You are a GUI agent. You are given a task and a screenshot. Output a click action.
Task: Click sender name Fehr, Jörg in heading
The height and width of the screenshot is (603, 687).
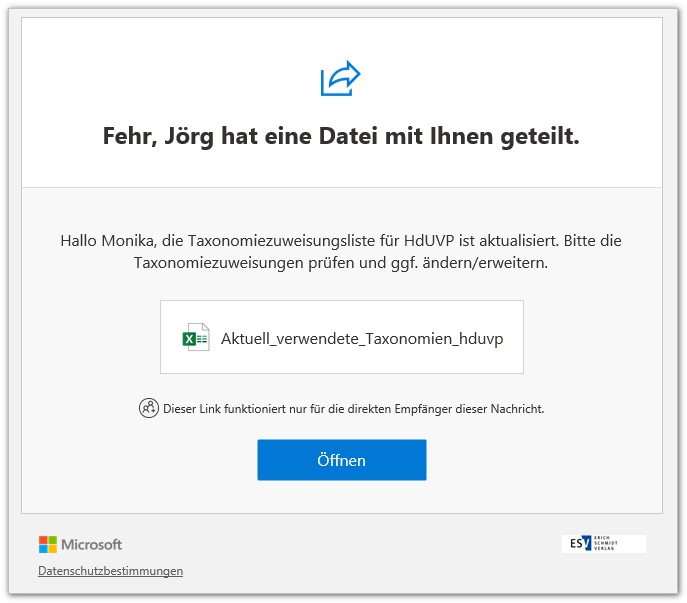(161, 137)
